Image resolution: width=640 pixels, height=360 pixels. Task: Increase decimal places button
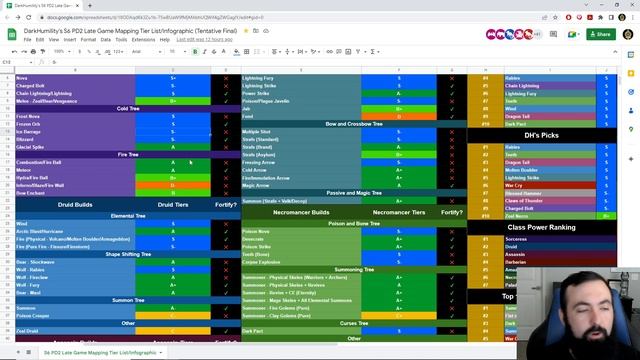(x=107, y=52)
